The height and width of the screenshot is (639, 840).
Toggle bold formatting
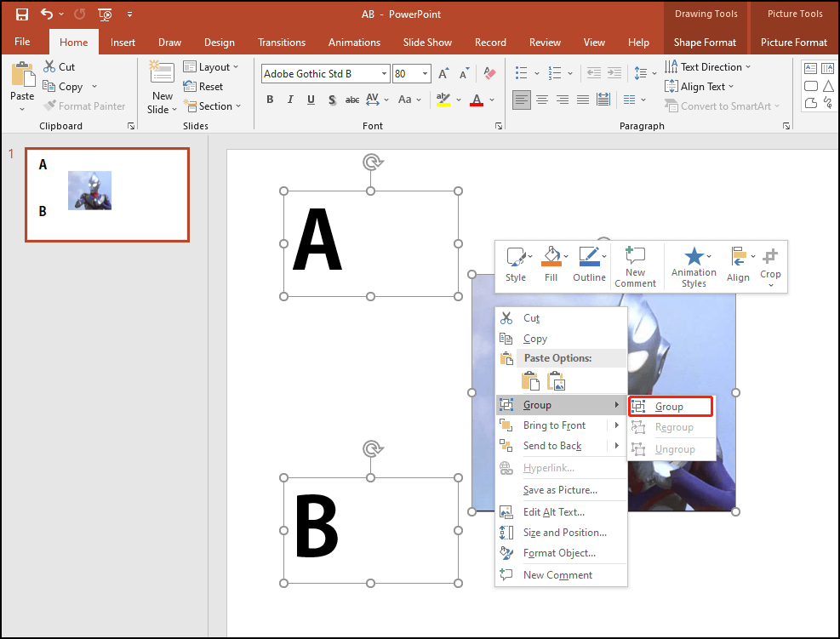[270, 100]
